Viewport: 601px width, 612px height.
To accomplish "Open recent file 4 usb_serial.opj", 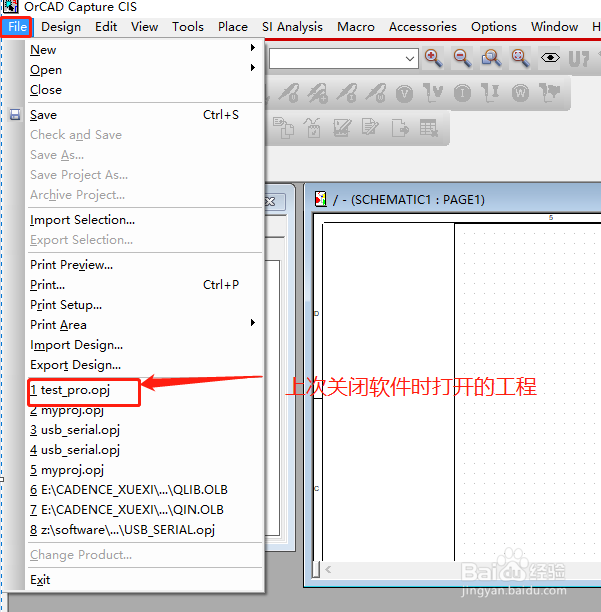I will [145, 450].
